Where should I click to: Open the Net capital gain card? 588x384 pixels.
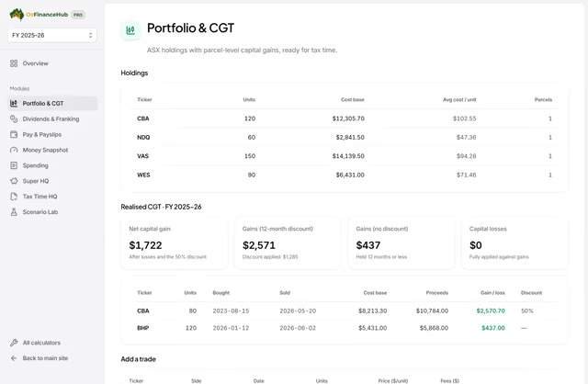(174, 243)
